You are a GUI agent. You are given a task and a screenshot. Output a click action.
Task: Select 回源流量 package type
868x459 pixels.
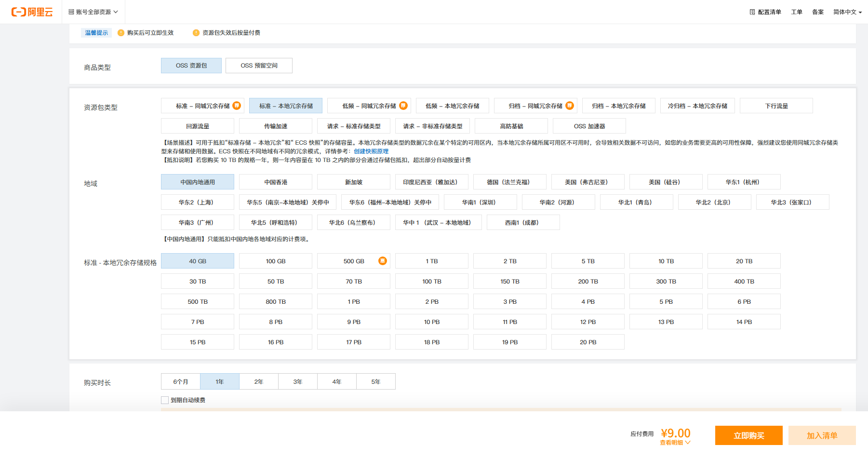198,126
